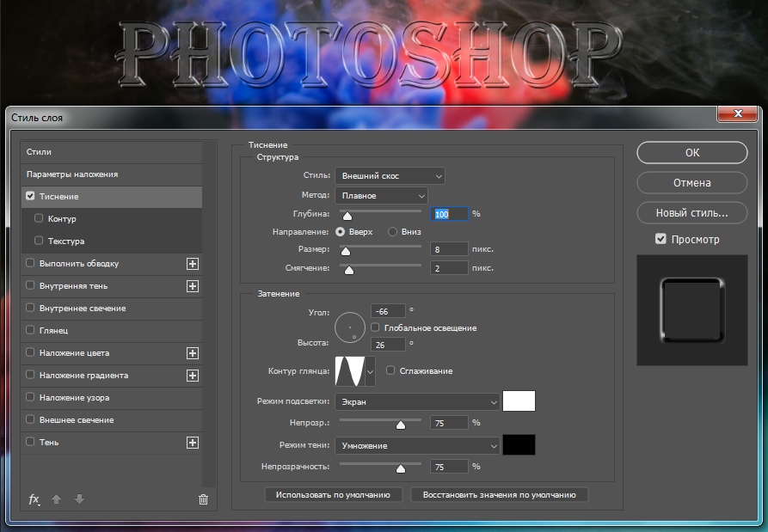Enable Наложение узора checkbox
This screenshot has width=768, height=532.
(30, 397)
